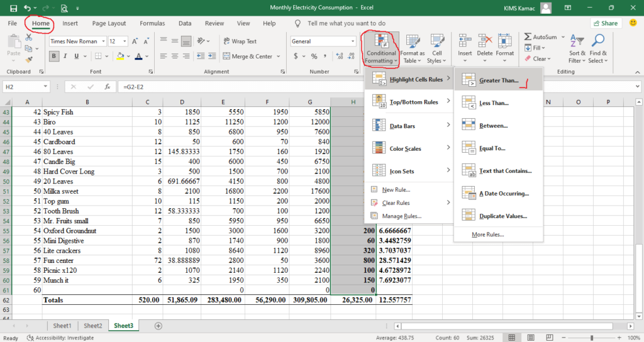Open Find & Select
644x342 pixels.
(x=598, y=48)
